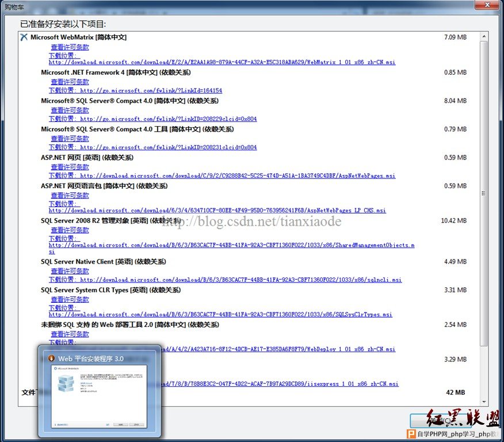Open the iisexpress_1_01_x86_zh-CN.msi download link
The height and width of the screenshot is (442, 504).
click(x=280, y=384)
